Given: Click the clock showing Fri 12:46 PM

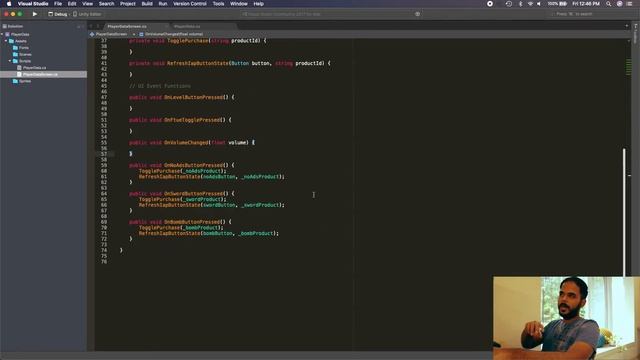Looking at the screenshot, I should point(586,4).
